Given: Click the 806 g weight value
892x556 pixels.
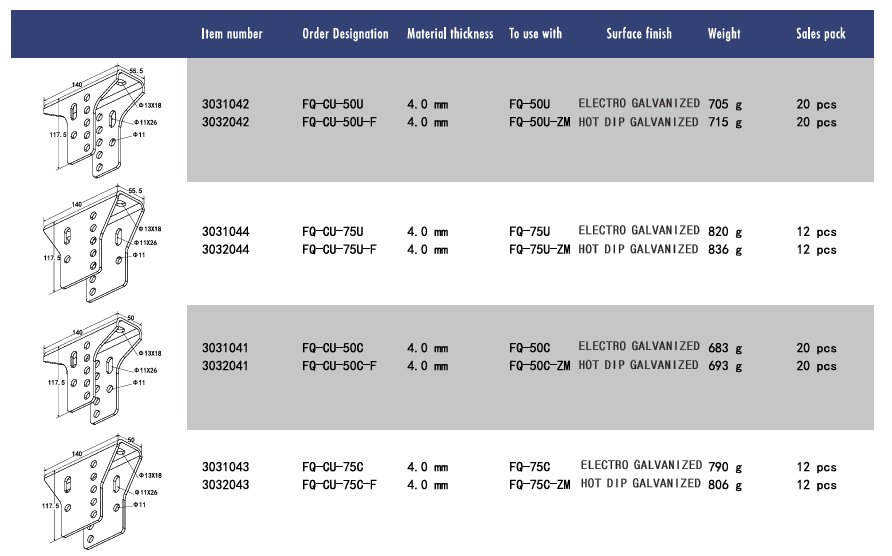Looking at the screenshot, I should [x=725, y=484].
